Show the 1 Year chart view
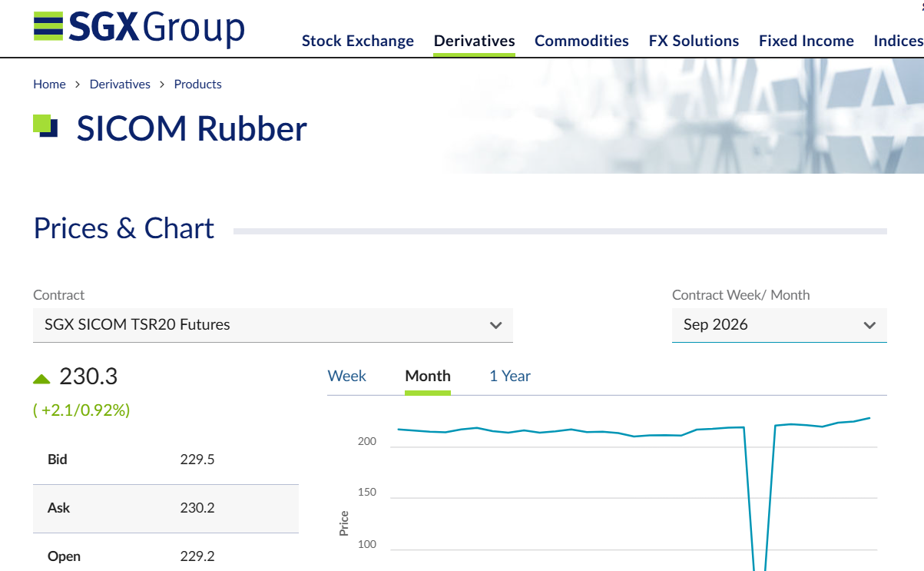Screen dimensions: 924x571 pyautogui.click(x=510, y=376)
